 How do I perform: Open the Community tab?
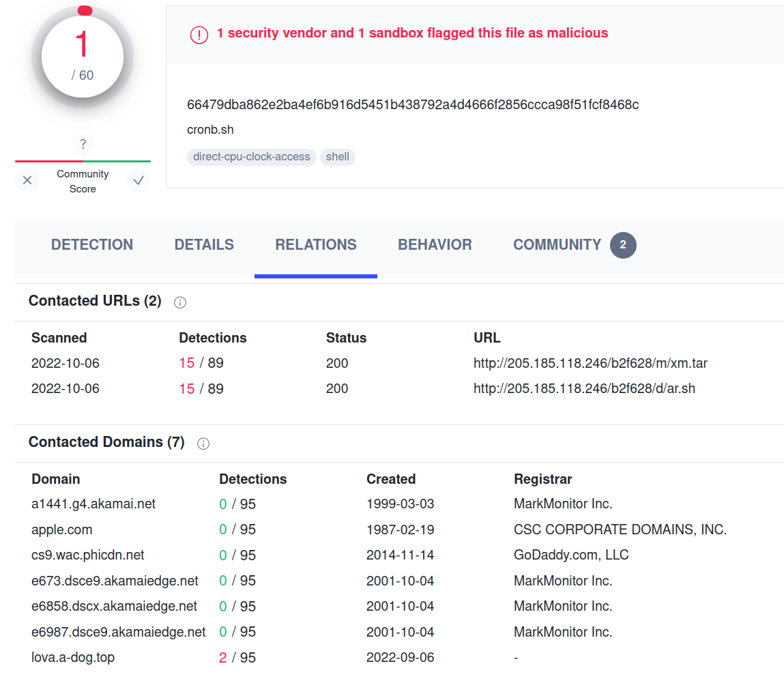coord(557,245)
